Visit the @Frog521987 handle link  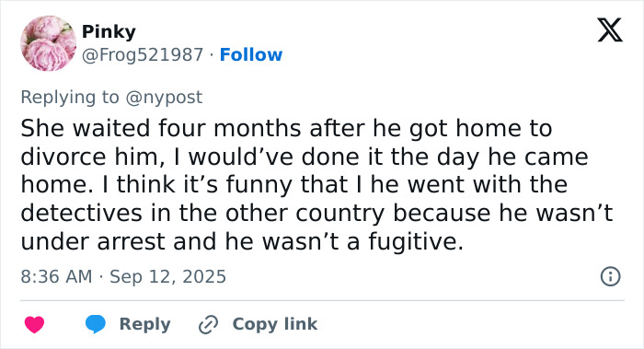143,54
